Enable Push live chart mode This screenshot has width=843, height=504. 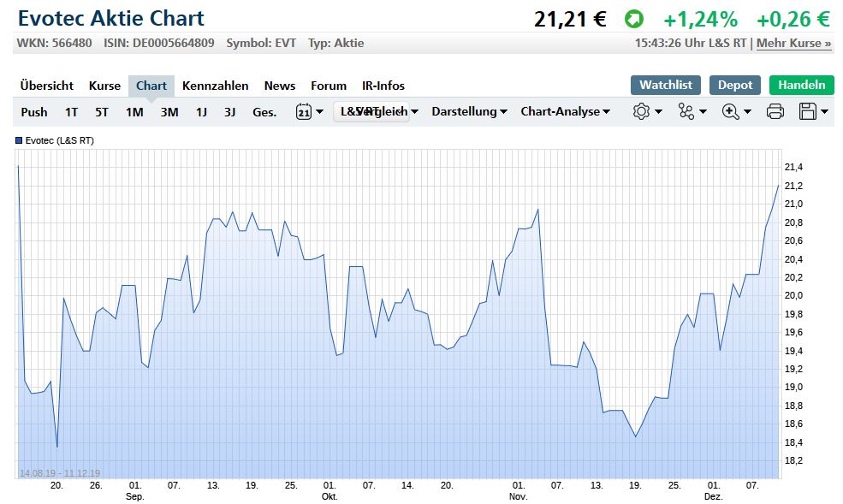coord(34,112)
